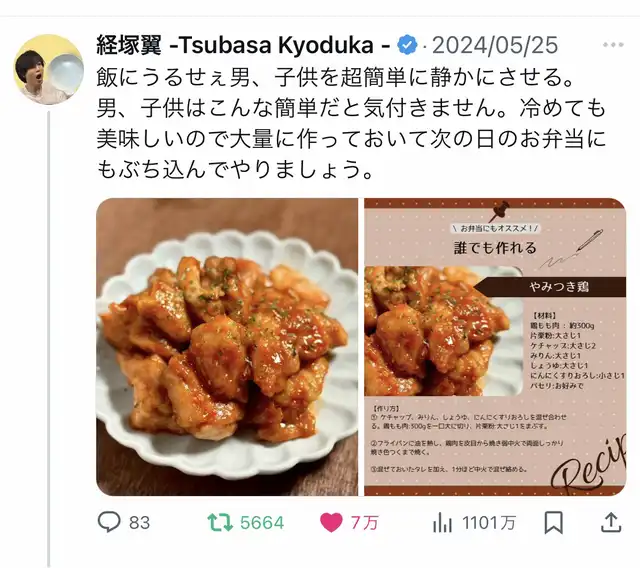Open the 経塚翼 -Tsubasa Kyoduka- display name

(x=244, y=45)
